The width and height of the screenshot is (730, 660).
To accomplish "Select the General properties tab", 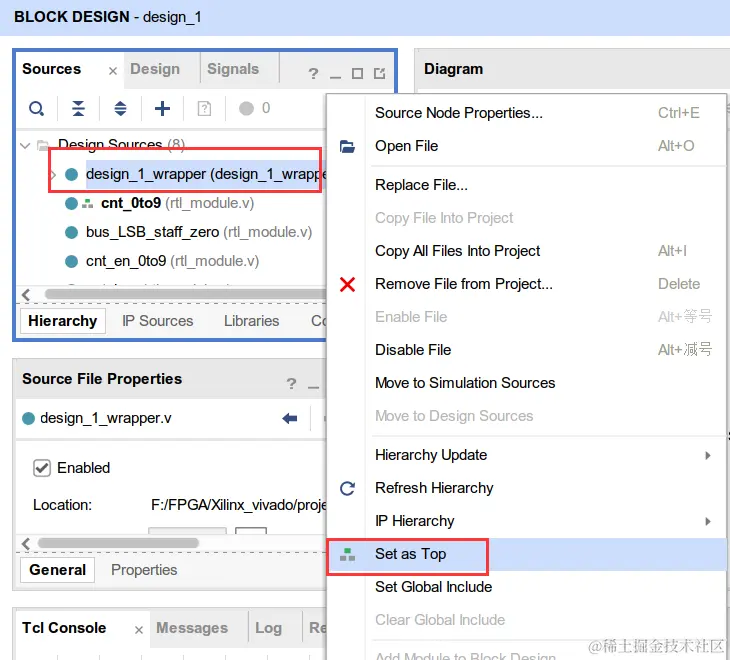I will point(57,570).
